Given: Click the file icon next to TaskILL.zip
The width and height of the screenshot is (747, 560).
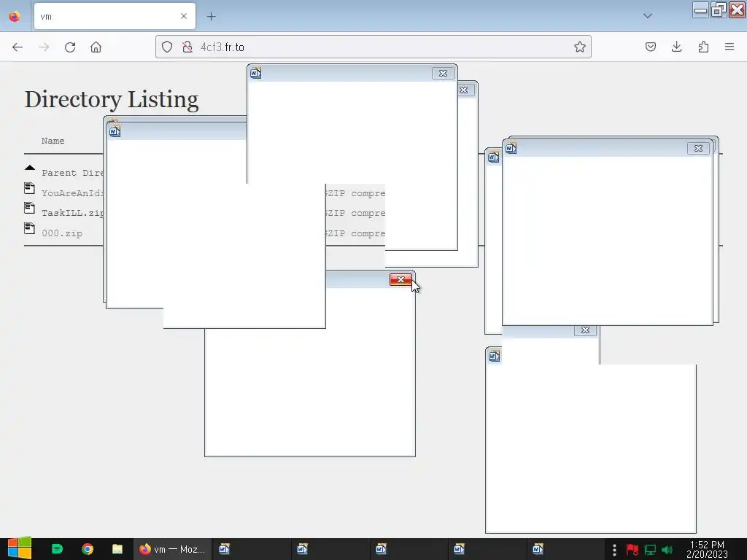Looking at the screenshot, I should [29, 208].
